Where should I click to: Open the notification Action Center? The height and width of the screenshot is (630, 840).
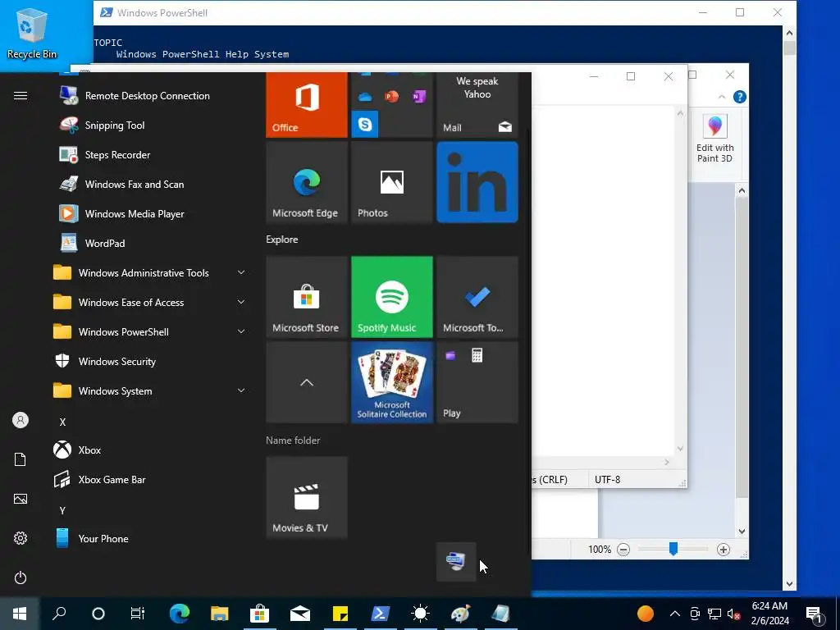click(x=815, y=614)
